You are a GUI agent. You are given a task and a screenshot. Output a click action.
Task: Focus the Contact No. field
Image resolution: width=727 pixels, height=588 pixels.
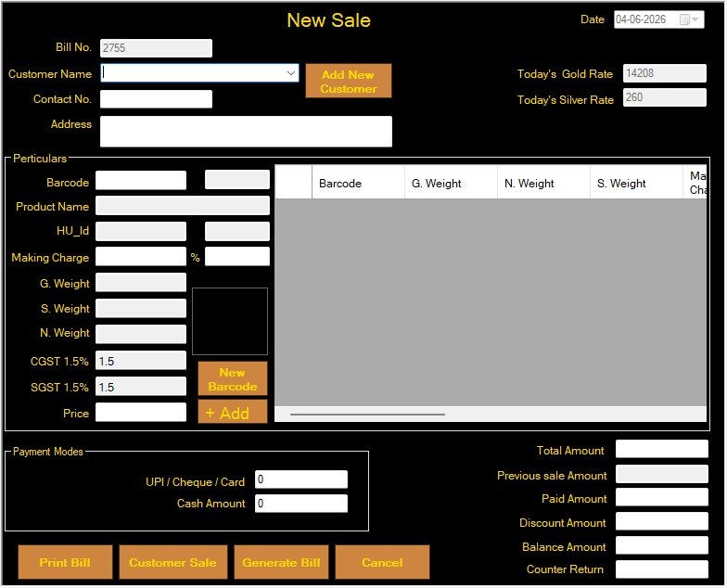[156, 99]
